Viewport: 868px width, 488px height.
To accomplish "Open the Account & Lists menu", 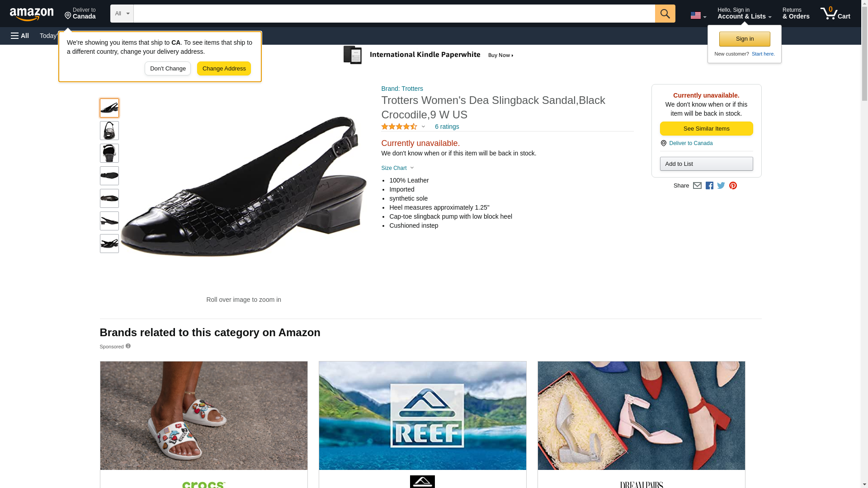I will [744, 14].
